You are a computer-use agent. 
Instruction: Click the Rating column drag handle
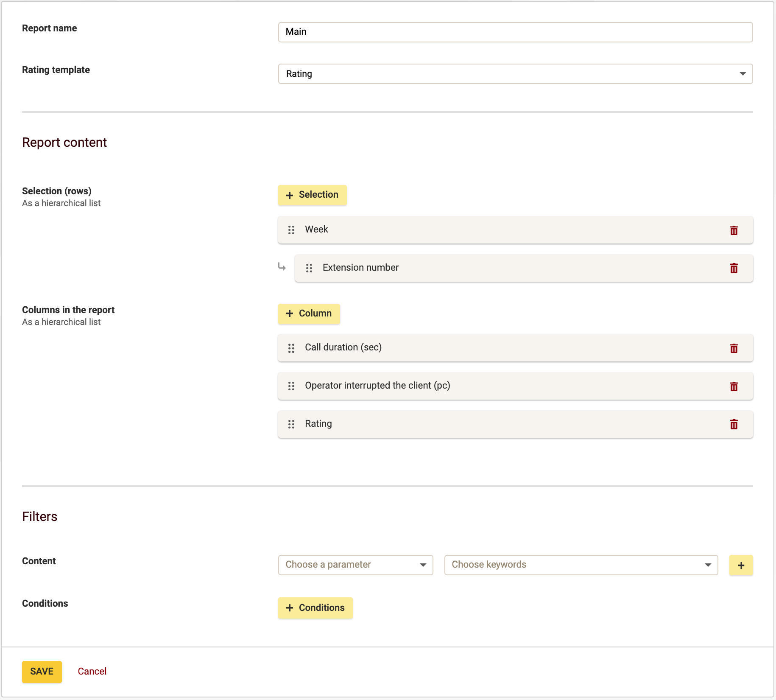coord(291,424)
